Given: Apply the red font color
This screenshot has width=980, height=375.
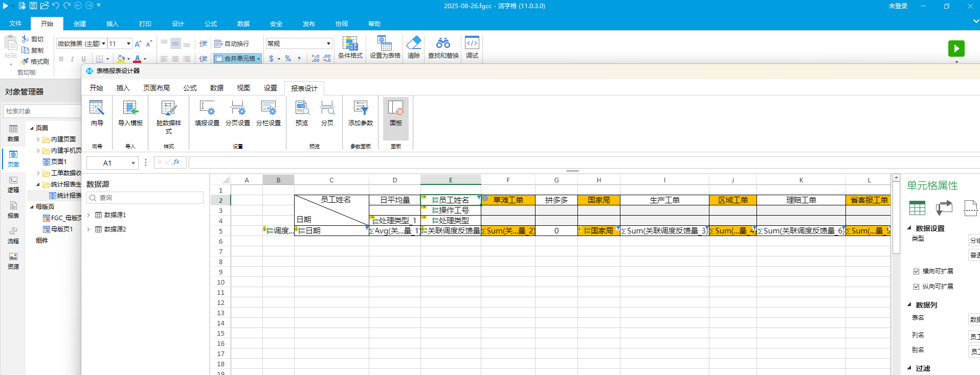Looking at the screenshot, I should point(137,59).
